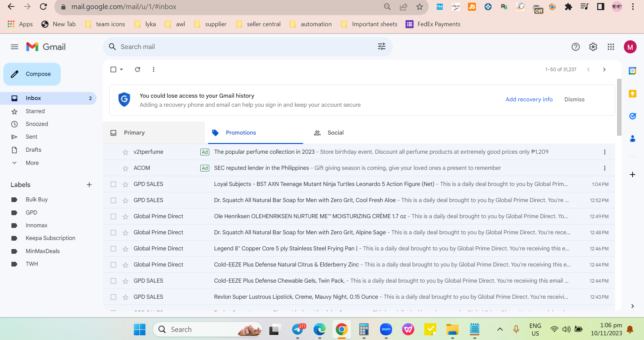
Task: Open the seller central bookmark folder
Action: [x=258, y=24]
